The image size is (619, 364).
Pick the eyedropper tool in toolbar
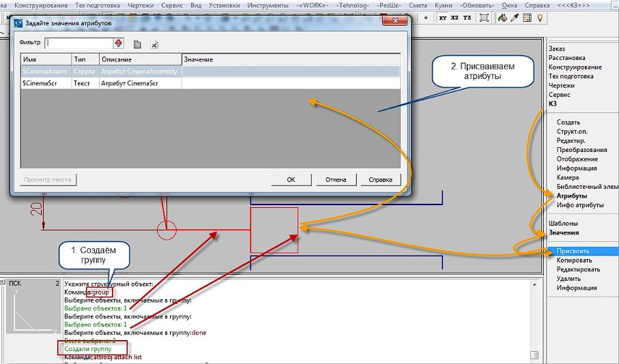515,18
